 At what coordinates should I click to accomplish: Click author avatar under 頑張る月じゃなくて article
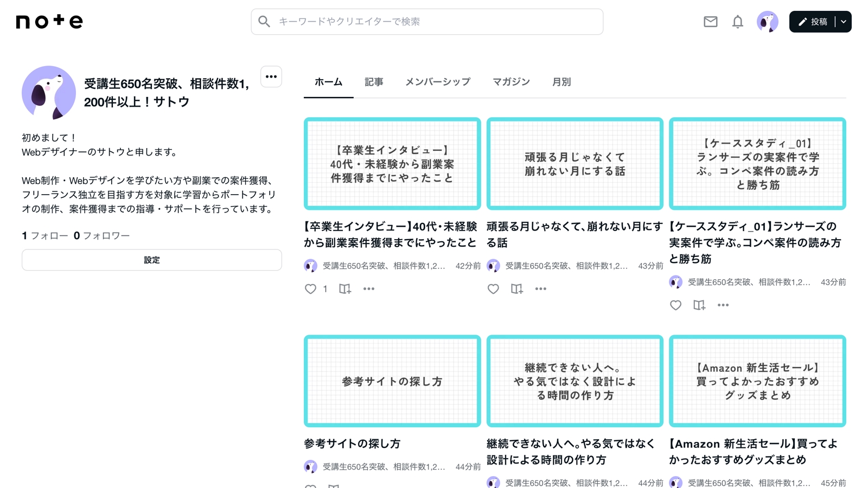point(493,266)
